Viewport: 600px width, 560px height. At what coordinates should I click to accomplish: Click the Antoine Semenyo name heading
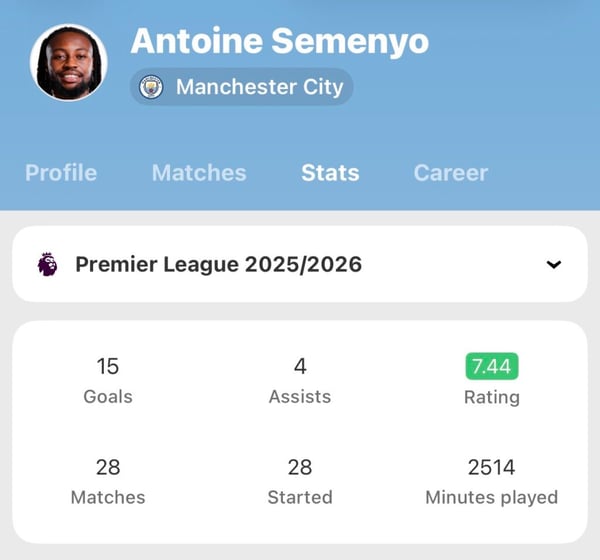[x=279, y=41]
